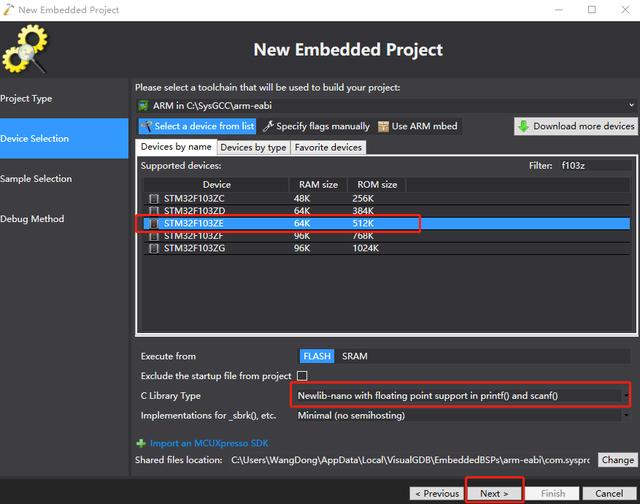The image size is (640, 504).
Task: Click the green plus icon for MCUXpresso import
Action: click(x=141, y=443)
